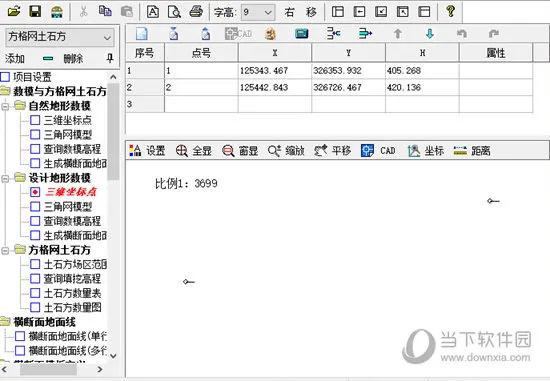Check 土石方数量表 item
The width and height of the screenshot is (550, 381).
[35, 293]
